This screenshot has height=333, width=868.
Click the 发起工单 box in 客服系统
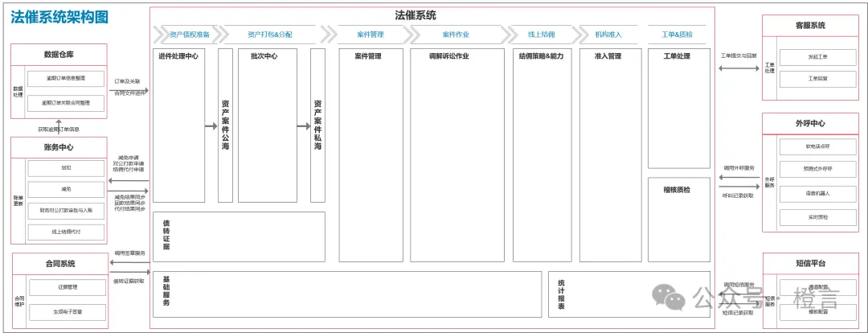[x=817, y=57]
